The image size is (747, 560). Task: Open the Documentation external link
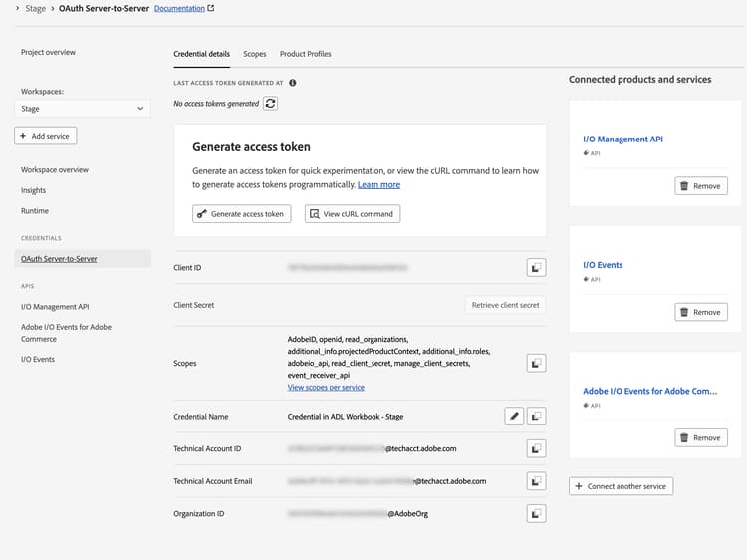click(x=184, y=8)
